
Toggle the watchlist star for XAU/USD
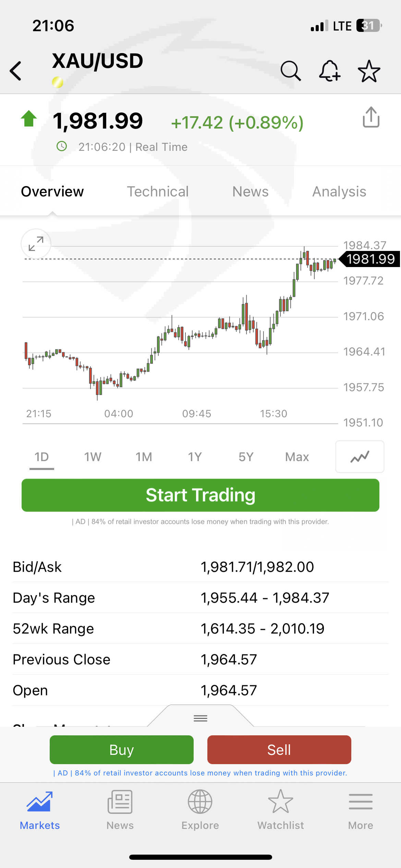[x=369, y=71]
